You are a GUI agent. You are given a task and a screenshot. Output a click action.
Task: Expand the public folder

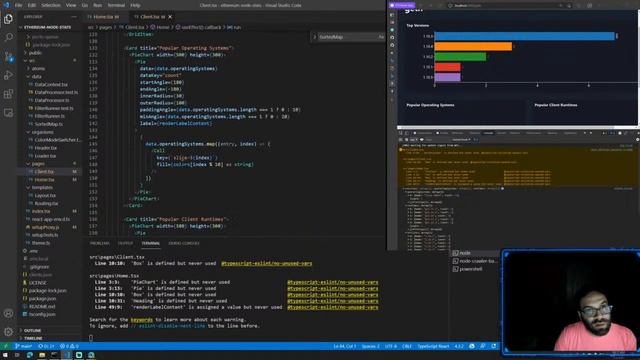pyautogui.click(x=35, y=53)
